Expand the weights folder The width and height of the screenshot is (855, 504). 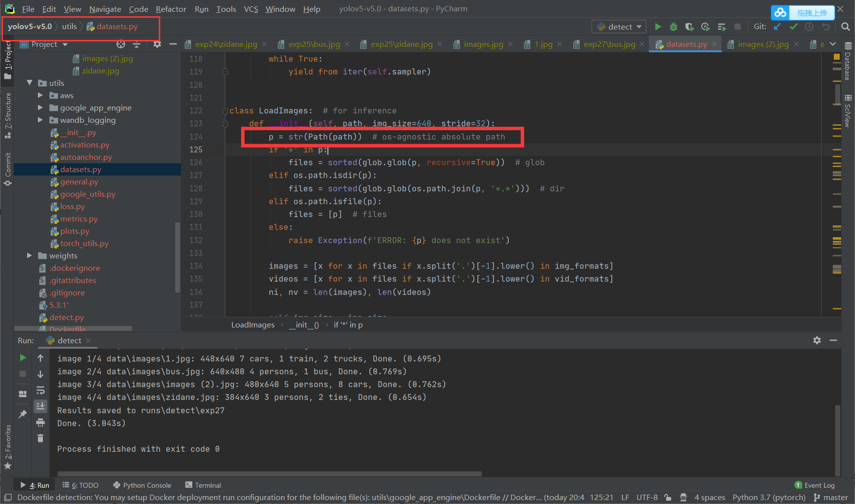pyautogui.click(x=30, y=255)
